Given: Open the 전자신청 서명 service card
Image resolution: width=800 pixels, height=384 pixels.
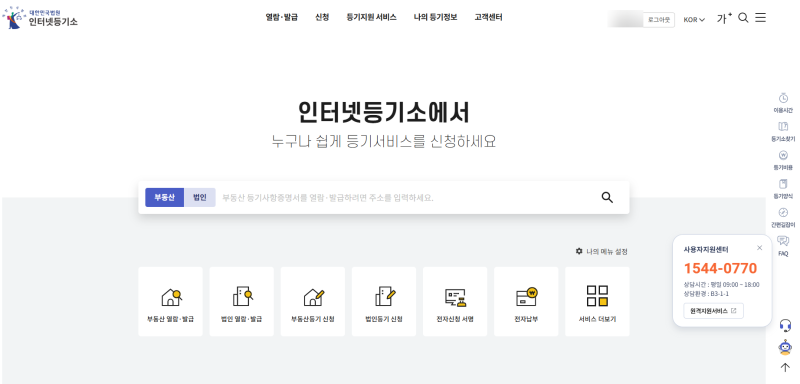Looking at the screenshot, I should [x=455, y=301].
